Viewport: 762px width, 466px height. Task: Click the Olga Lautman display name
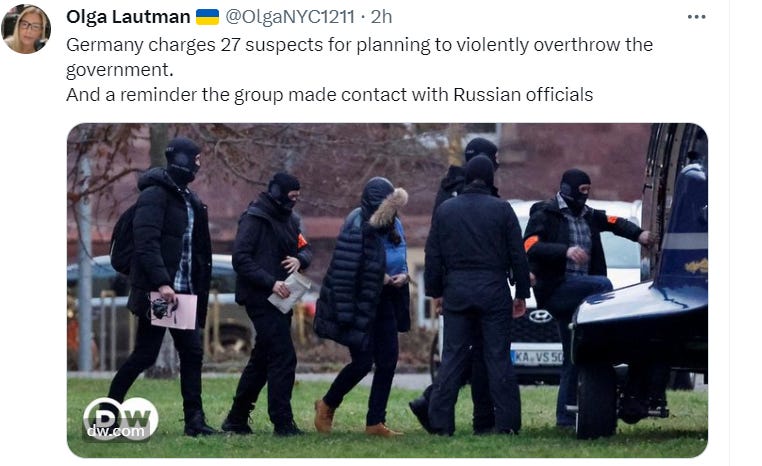point(128,17)
